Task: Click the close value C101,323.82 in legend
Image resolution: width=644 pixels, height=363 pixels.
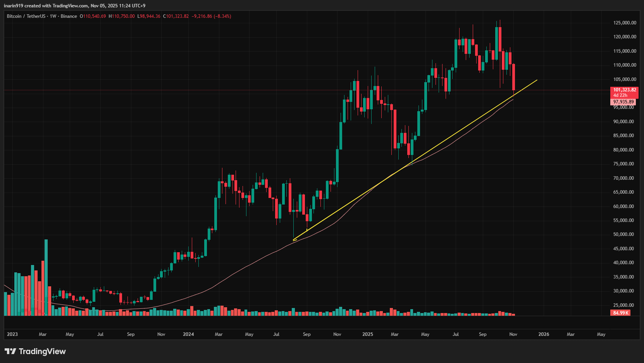Action: click(x=176, y=16)
